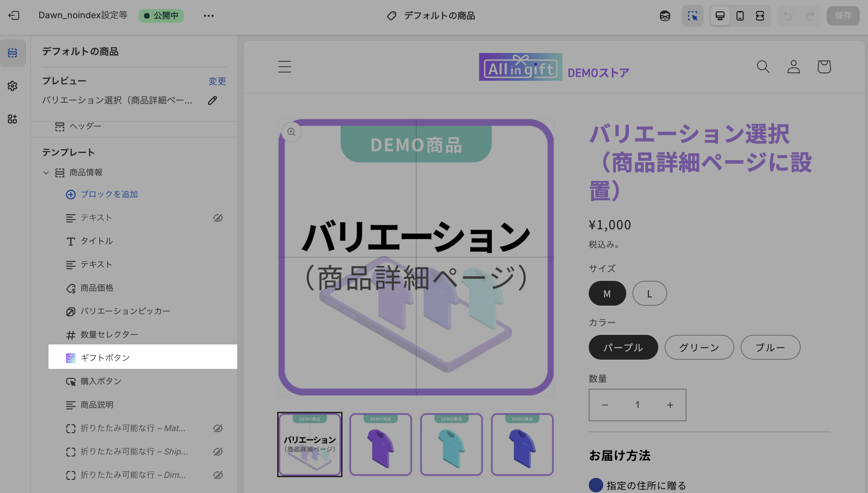Show the hidden 折りたたみ可能な行 Mat... block

pos(218,428)
